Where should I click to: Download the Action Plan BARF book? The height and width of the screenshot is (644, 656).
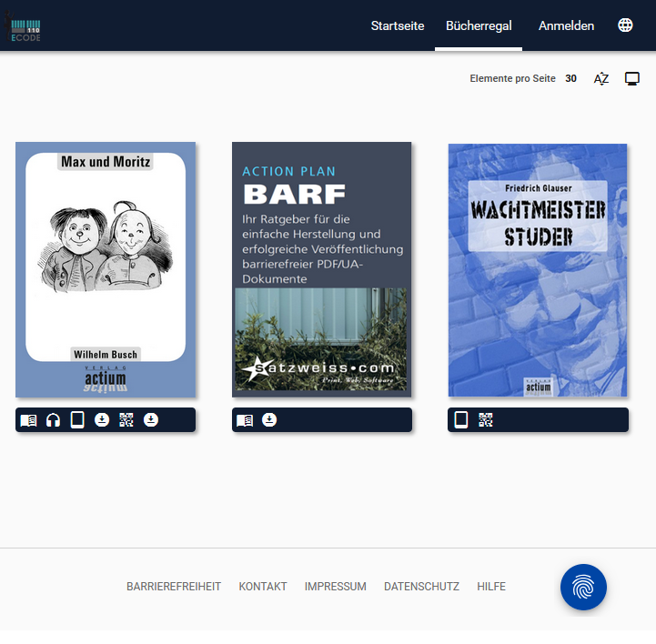coord(269,420)
